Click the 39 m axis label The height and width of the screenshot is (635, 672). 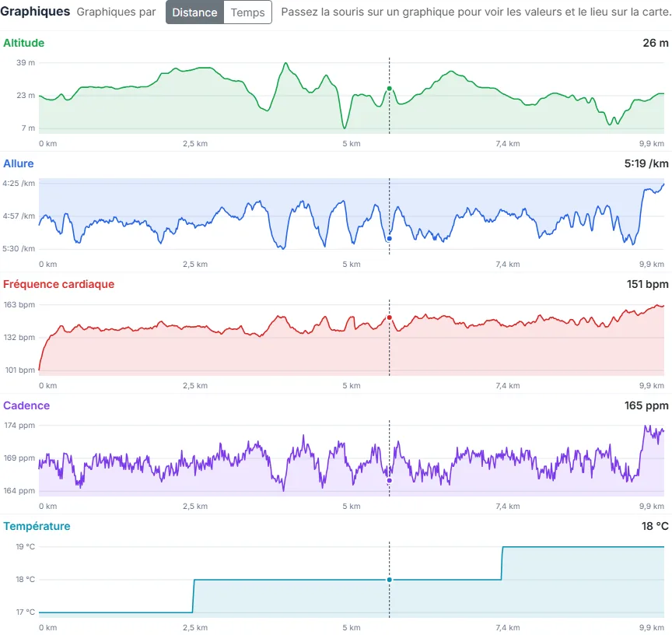click(x=26, y=62)
